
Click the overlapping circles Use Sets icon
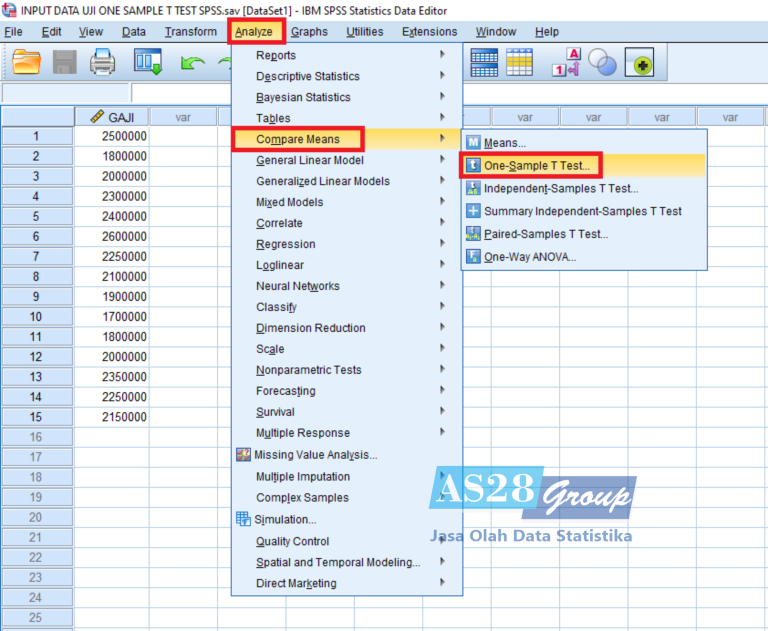tap(603, 63)
